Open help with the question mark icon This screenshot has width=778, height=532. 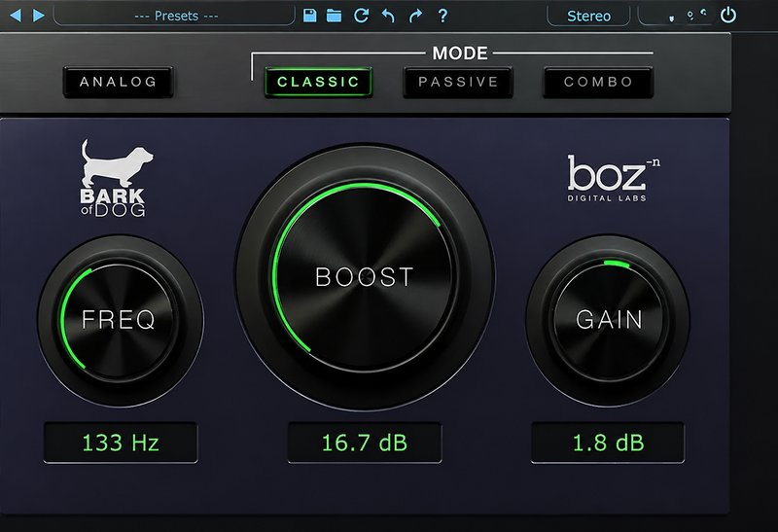442,16
